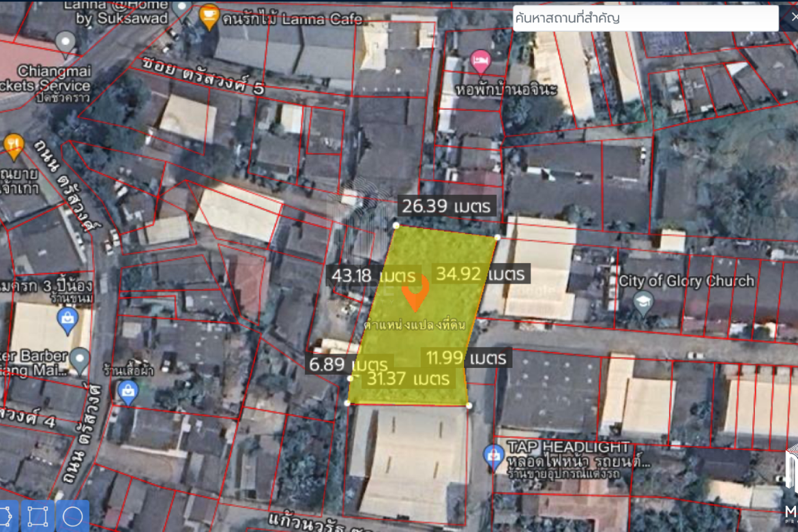Click the 26.39 meter measurement label

tap(447, 206)
